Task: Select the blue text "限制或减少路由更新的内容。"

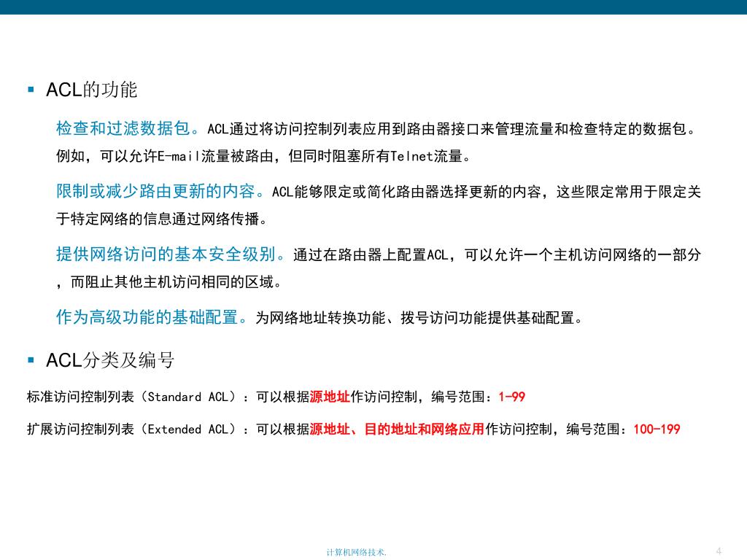Action: 162,191
